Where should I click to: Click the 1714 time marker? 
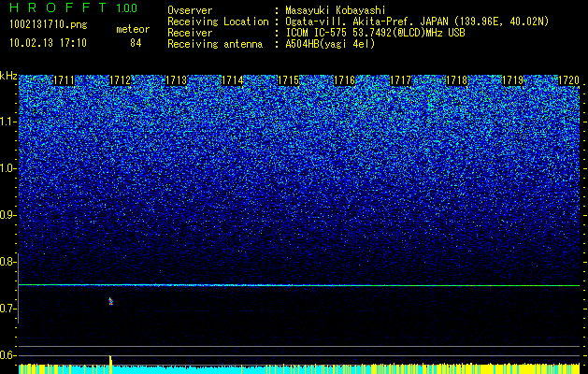233,80
